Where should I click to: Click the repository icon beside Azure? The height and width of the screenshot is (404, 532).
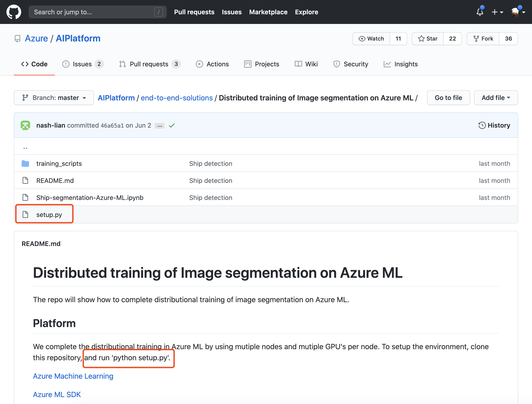[x=18, y=39]
